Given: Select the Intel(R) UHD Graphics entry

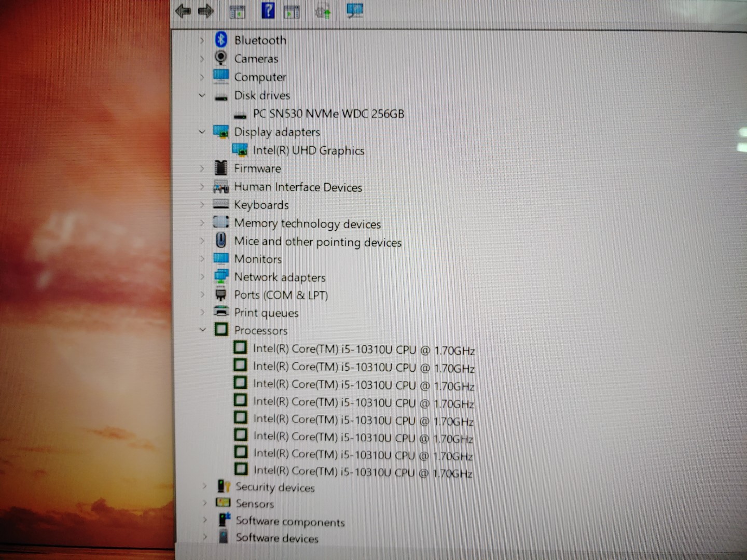Looking at the screenshot, I should coord(309,150).
